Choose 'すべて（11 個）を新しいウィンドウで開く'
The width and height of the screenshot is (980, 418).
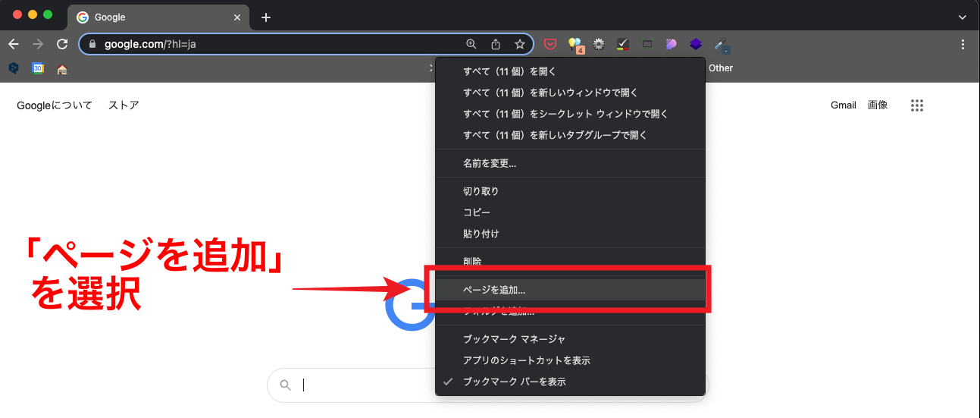[571, 93]
